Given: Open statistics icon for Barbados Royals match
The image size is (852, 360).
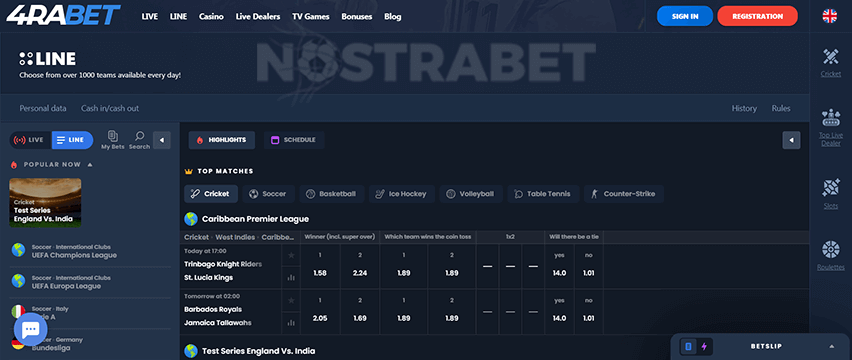Looking at the screenshot, I should coord(291,323).
